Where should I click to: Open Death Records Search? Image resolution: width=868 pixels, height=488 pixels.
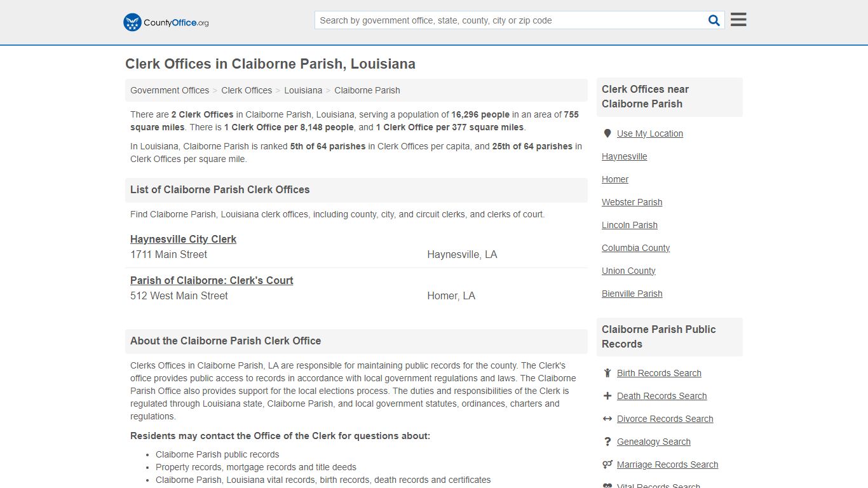coord(661,396)
